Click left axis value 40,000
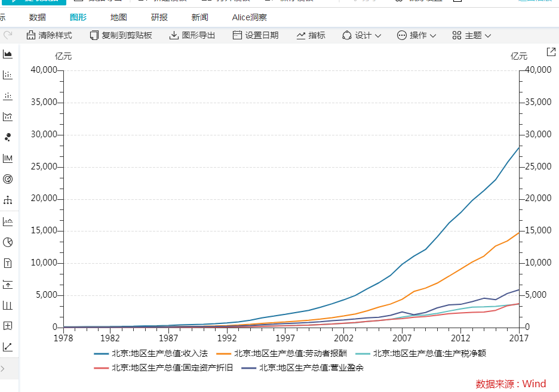Image resolution: width=559 pixels, height=392 pixels. coord(44,70)
